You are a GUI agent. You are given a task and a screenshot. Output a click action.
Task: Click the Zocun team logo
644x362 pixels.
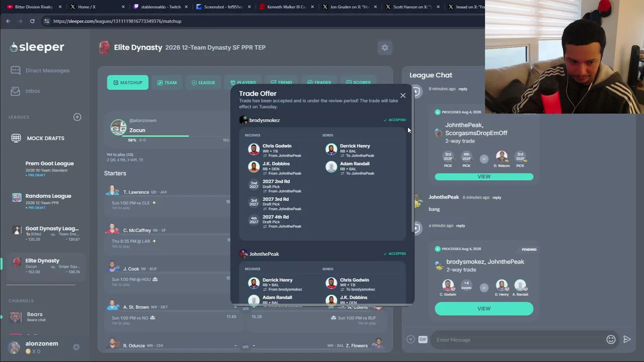[x=118, y=127]
